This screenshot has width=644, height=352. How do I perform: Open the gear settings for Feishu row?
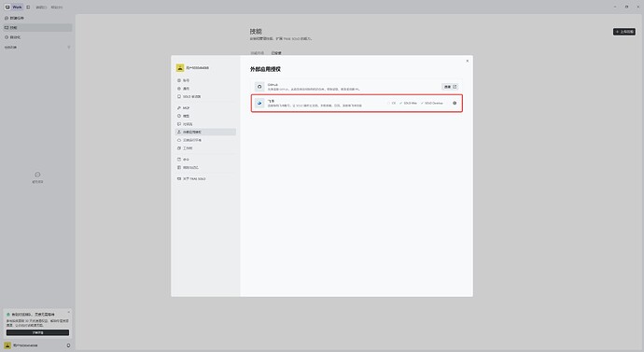pos(455,103)
